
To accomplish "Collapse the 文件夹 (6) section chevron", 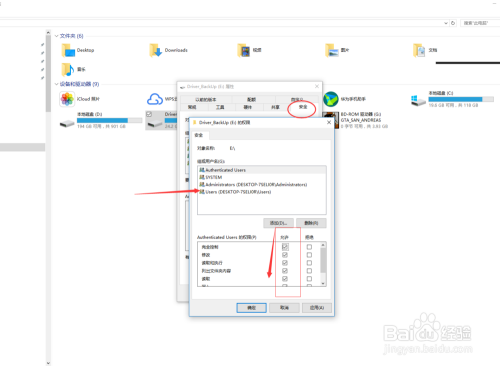I will [56, 36].
